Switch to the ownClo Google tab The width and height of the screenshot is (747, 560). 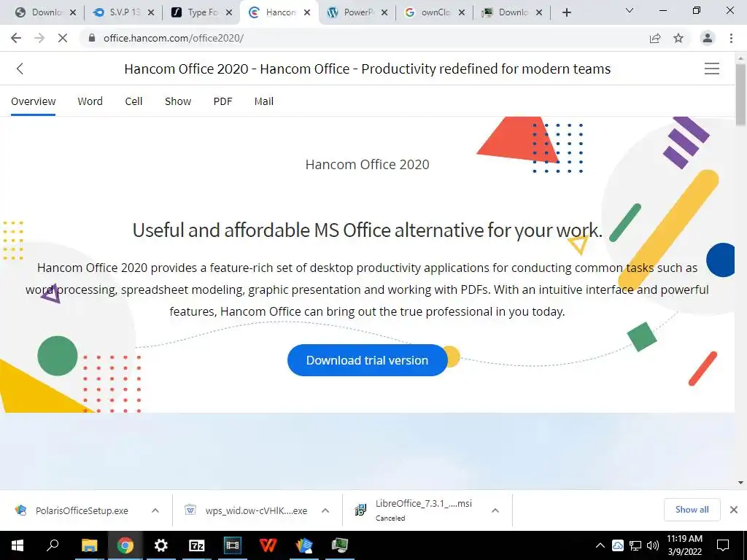point(436,12)
